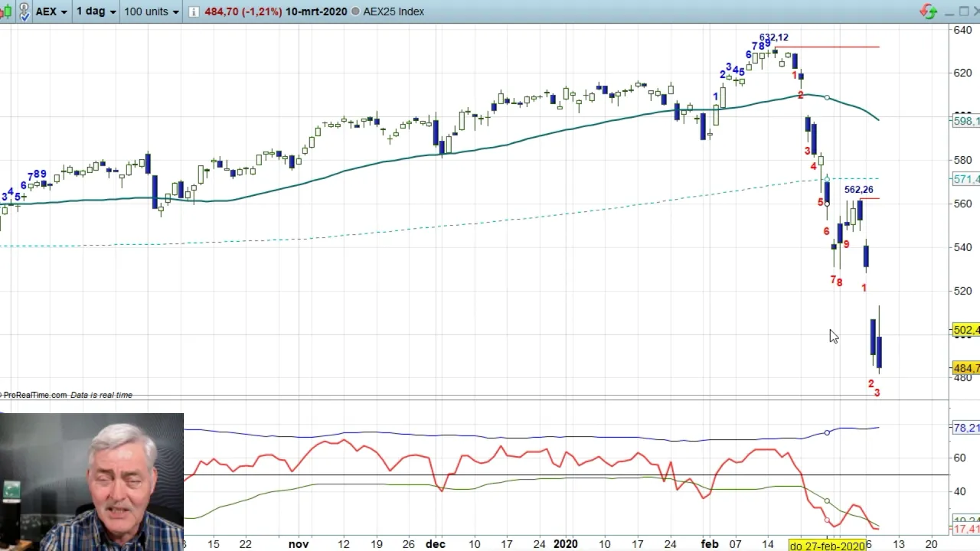
Task: Click the 484,70 (-1,21%) price readout
Action: click(x=243, y=11)
